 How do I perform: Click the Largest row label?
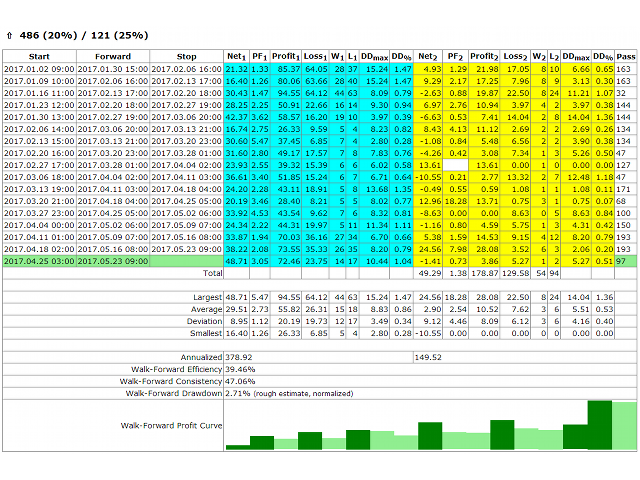pyautogui.click(x=207, y=297)
